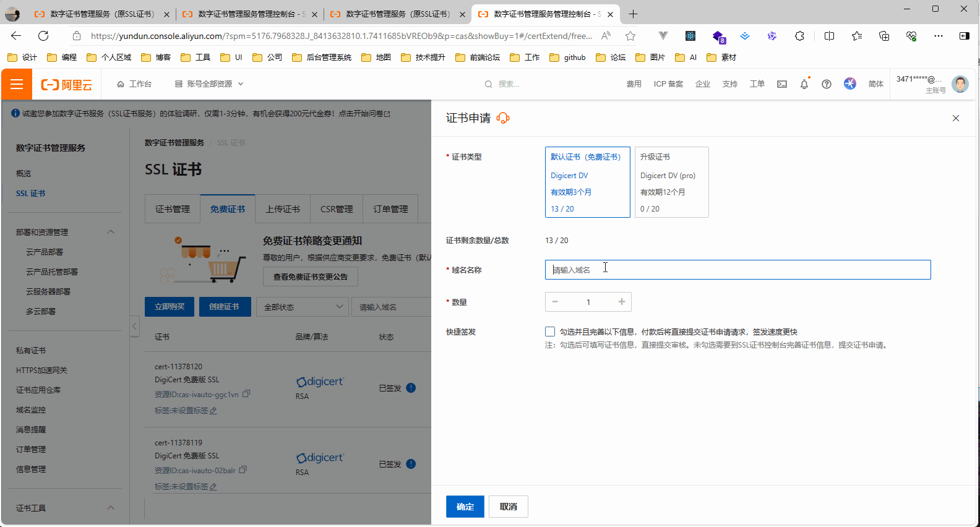This screenshot has height=527, width=980.
Task: Click info icon next to cert-11378119 status
Action: 411,464
